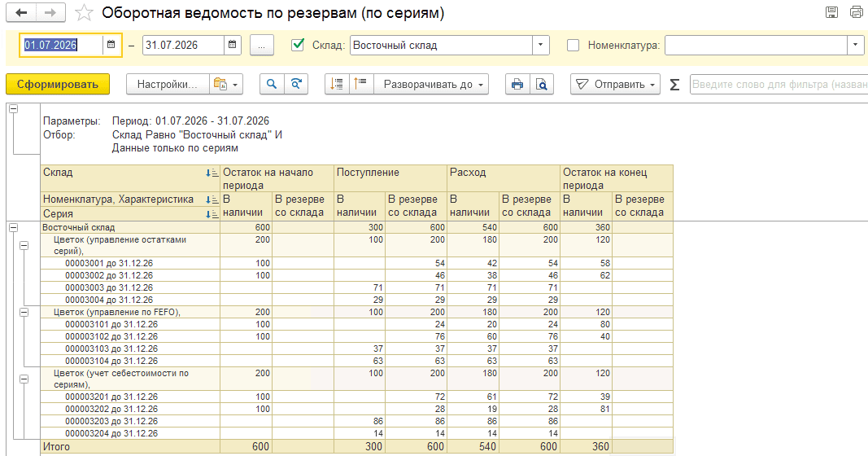Uncheck the Склад filter checkbox
868x456 pixels.
click(x=298, y=45)
